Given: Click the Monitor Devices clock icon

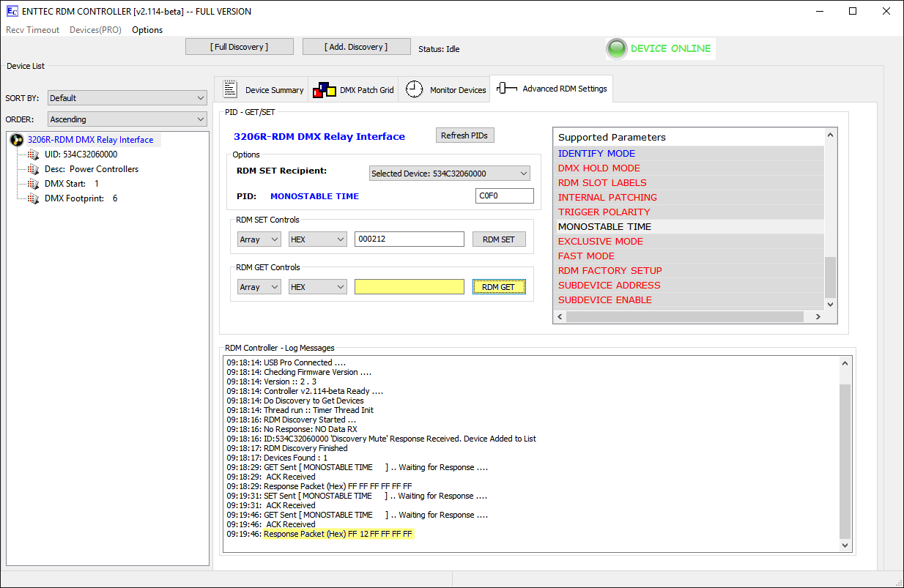Looking at the screenshot, I should point(415,89).
